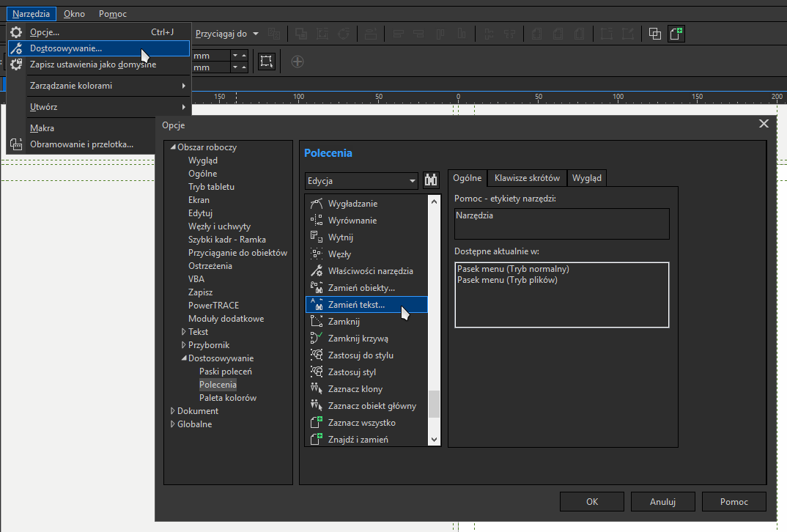
Task: Click the Pomoc button in dialog
Action: tap(734, 501)
